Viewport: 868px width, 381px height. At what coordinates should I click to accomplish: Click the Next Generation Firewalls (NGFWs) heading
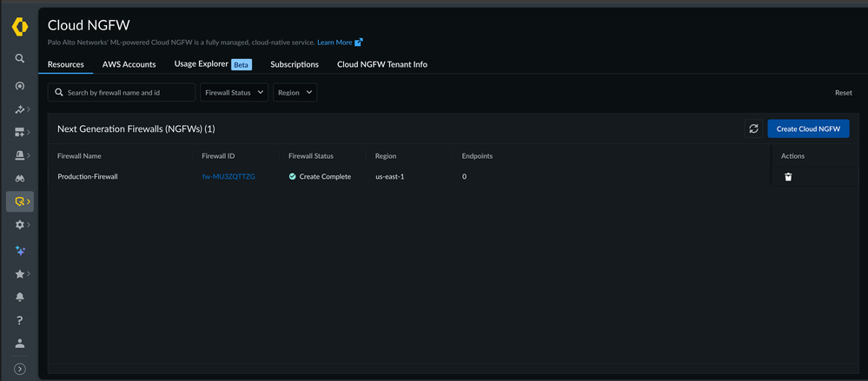pyautogui.click(x=136, y=128)
